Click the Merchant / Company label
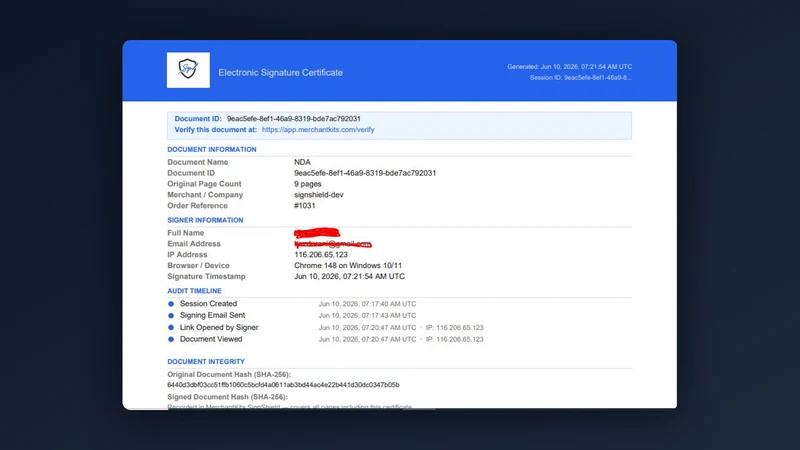This screenshot has width=800, height=450. click(x=205, y=195)
